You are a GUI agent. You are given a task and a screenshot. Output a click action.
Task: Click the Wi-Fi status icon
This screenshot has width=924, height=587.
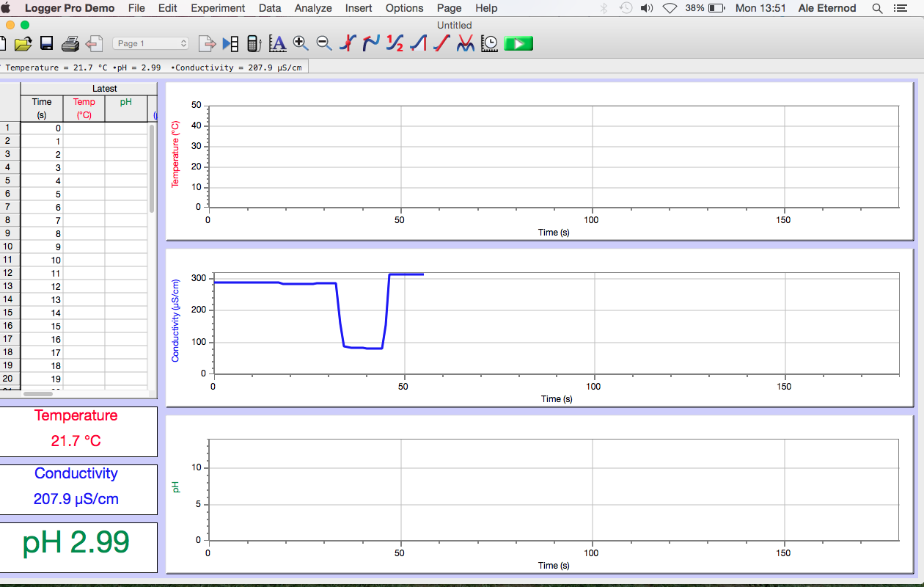point(670,8)
